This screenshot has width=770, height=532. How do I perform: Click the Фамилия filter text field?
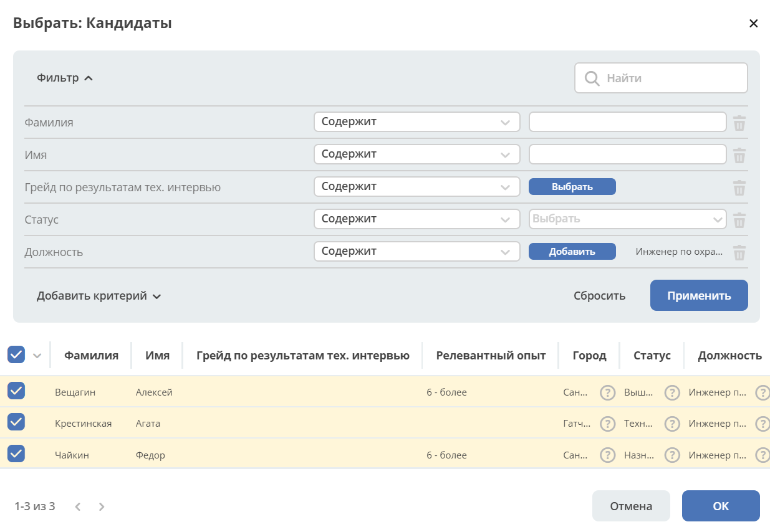(627, 122)
